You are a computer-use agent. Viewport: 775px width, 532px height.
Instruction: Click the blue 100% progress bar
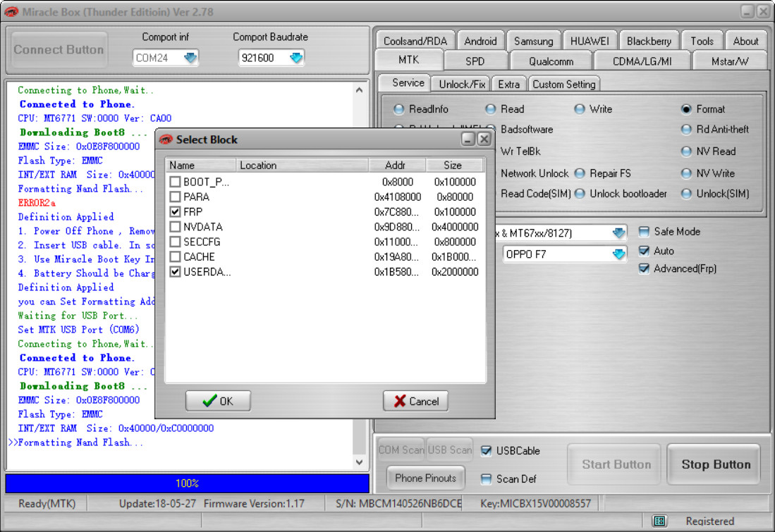(x=188, y=483)
